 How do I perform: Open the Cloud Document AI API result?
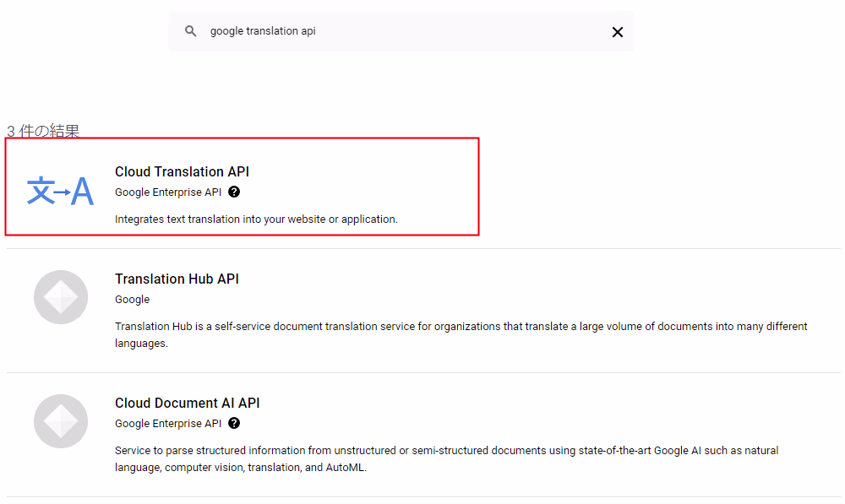coord(187,404)
